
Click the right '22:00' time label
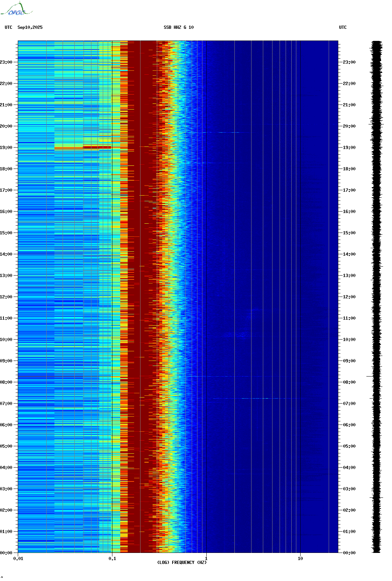pos(349,84)
